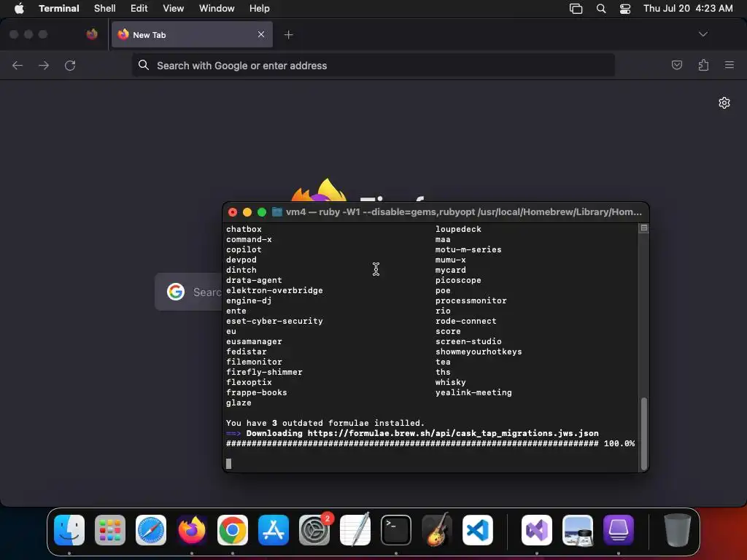Switch to Firefox in the dock

coord(192,530)
